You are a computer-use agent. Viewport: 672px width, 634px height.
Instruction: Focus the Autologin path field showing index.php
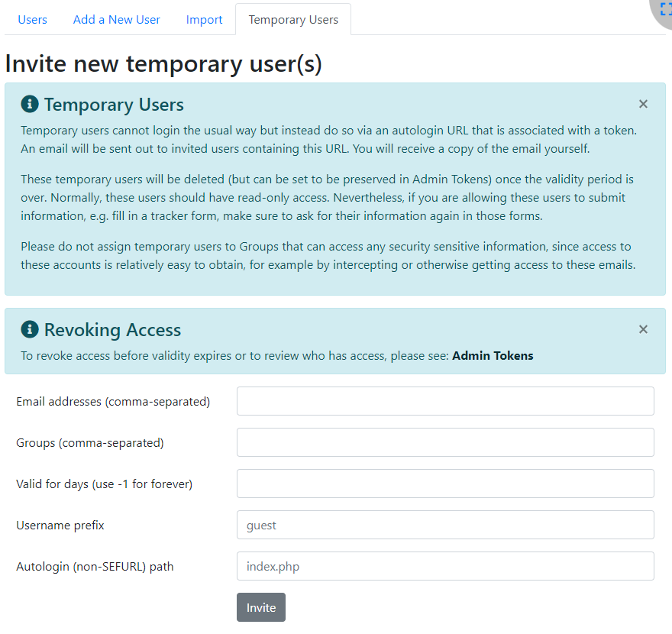coord(445,566)
